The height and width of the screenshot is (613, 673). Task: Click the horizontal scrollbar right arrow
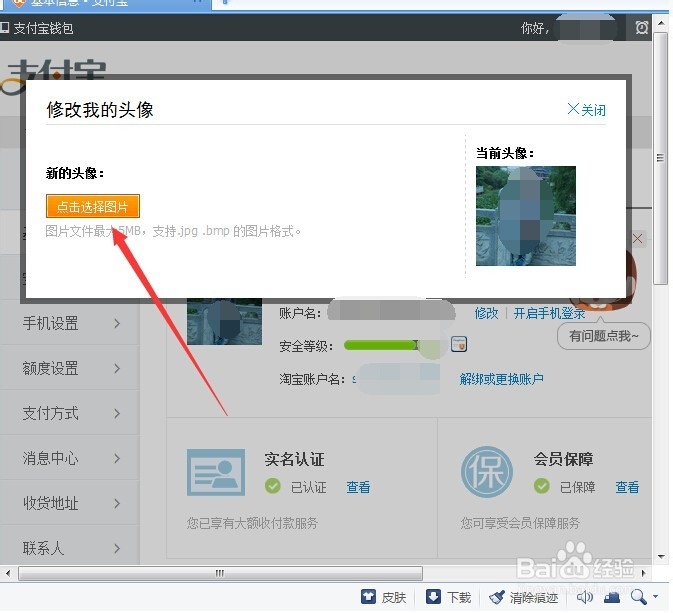click(x=643, y=573)
